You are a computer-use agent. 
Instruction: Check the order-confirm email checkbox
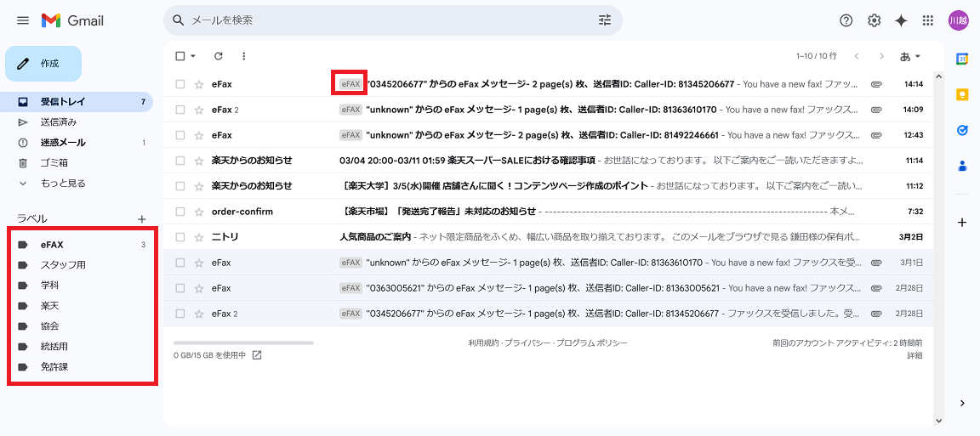pyautogui.click(x=179, y=212)
